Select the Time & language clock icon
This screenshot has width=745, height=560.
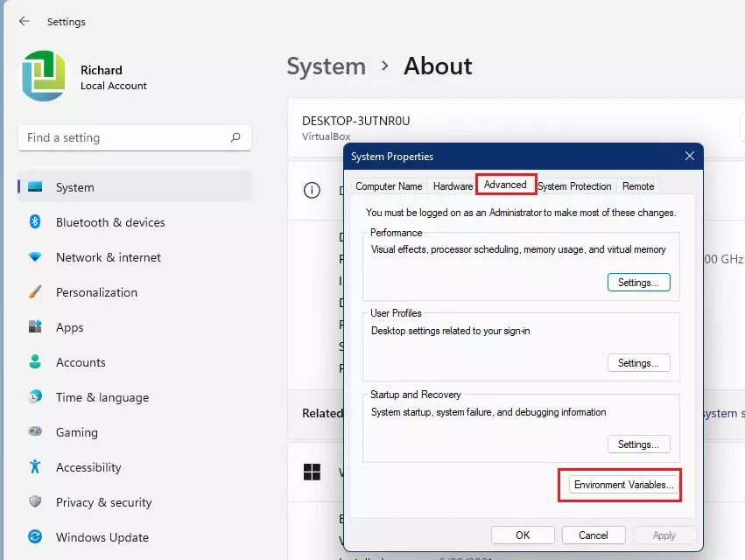(35, 396)
